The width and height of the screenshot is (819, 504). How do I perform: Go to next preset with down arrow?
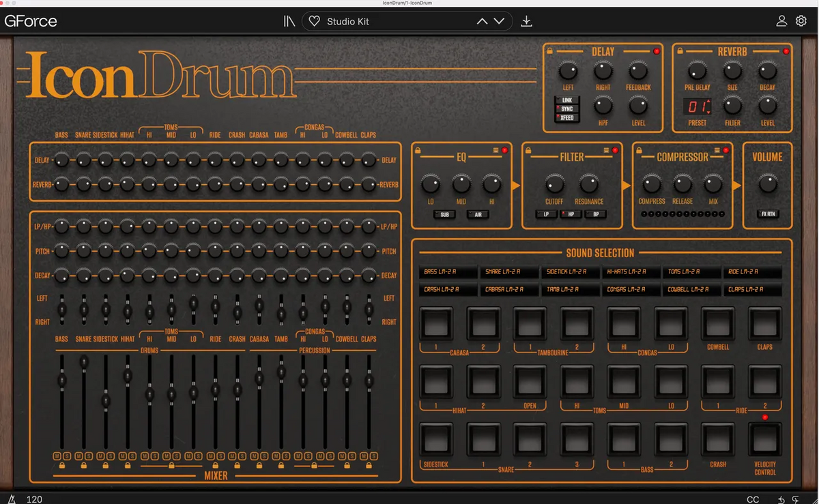(x=499, y=21)
